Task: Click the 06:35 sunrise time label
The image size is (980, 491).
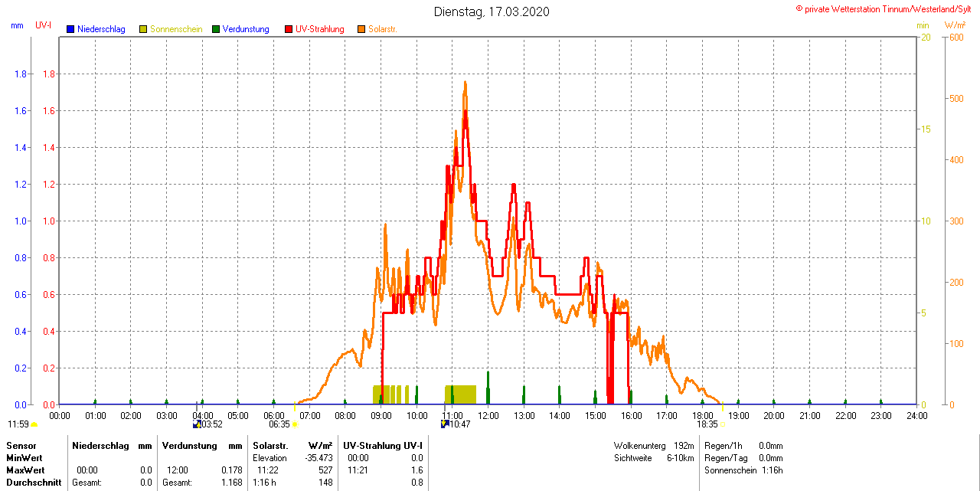Action: (279, 424)
